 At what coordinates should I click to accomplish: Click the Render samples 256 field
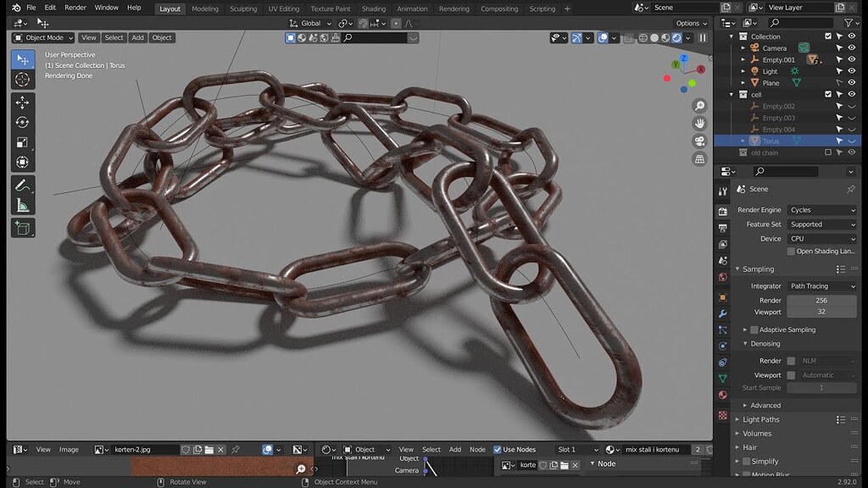(x=821, y=301)
